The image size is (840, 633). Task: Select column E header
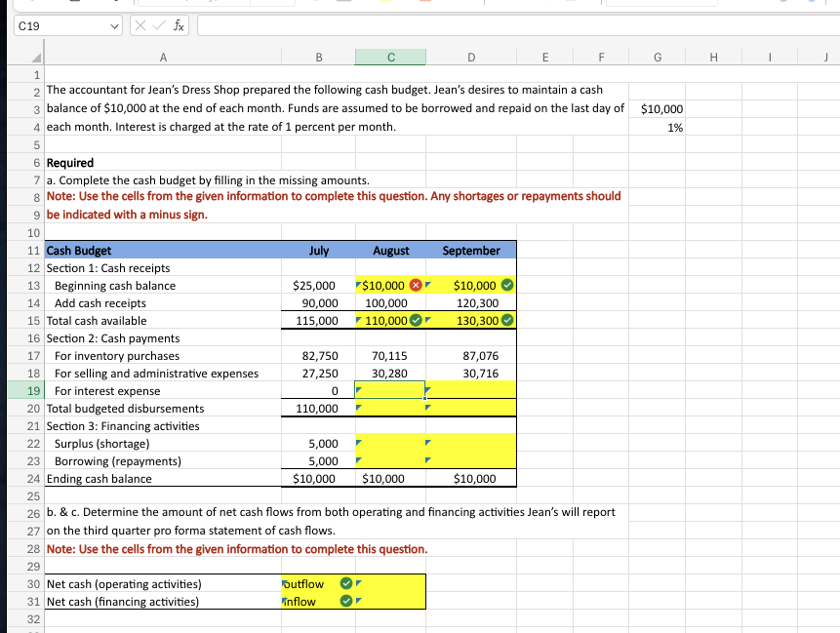(x=544, y=58)
